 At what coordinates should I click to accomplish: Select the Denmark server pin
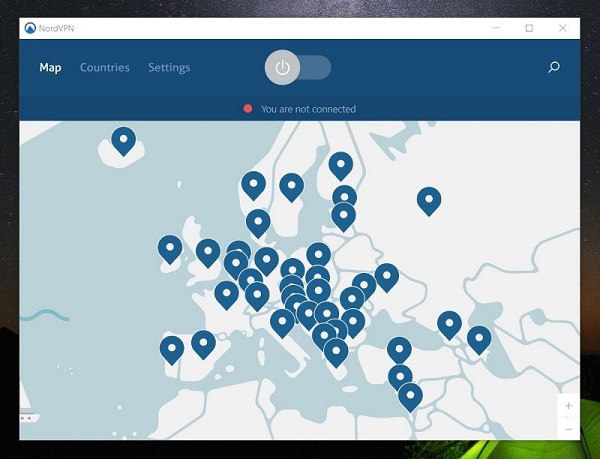258,223
